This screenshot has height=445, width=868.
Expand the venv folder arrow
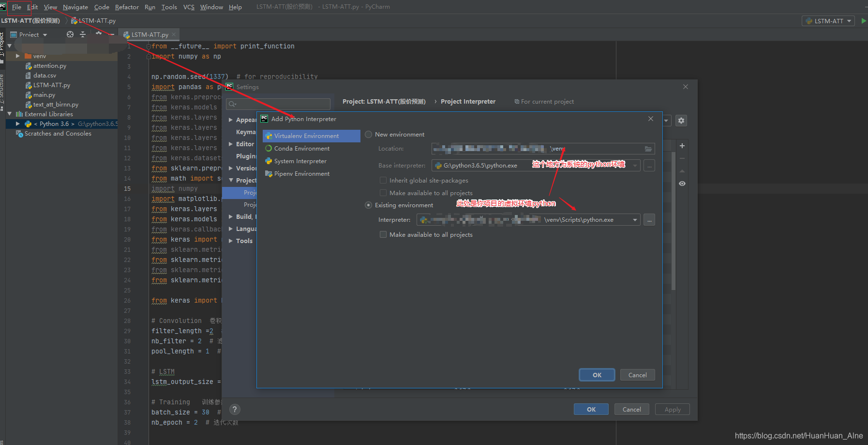(x=18, y=56)
